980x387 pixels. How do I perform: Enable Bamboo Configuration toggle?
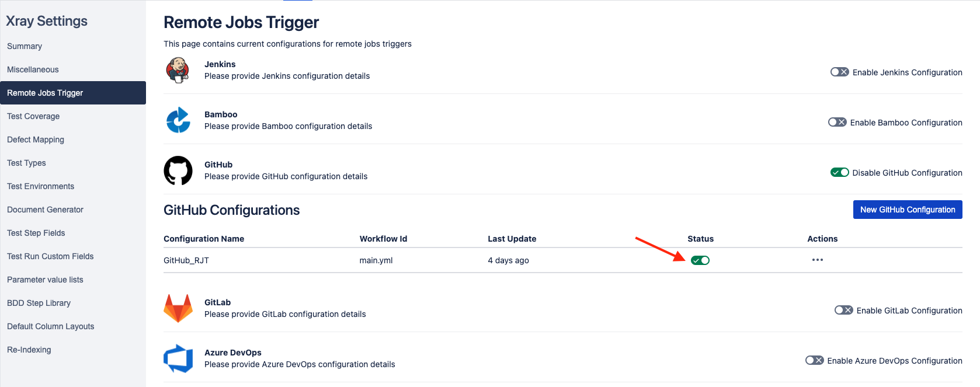click(x=837, y=123)
